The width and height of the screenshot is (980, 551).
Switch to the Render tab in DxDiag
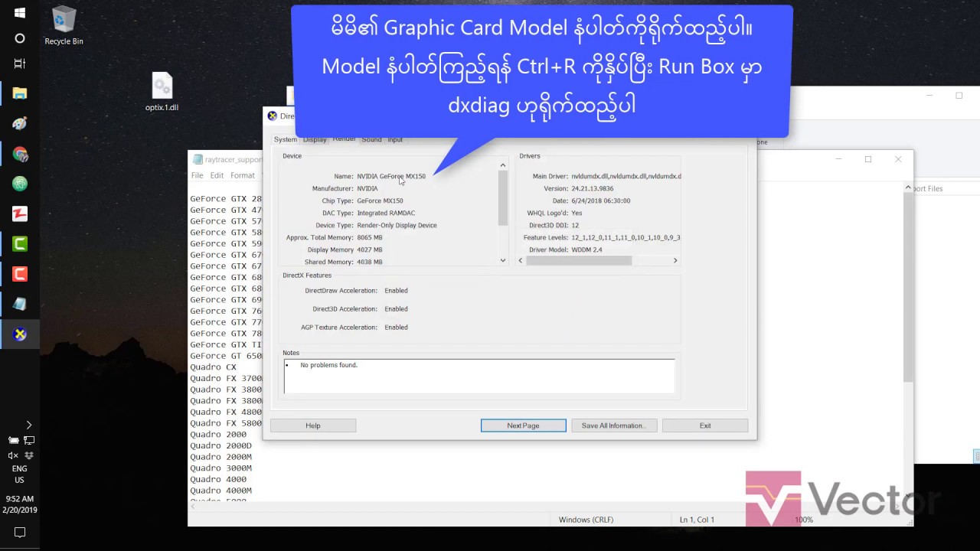tap(344, 139)
